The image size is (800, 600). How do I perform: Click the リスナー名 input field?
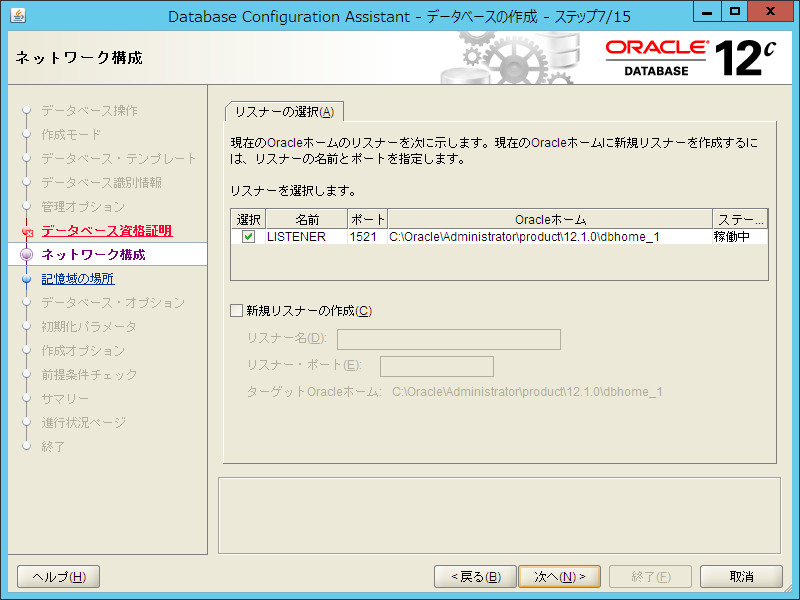pyautogui.click(x=449, y=339)
